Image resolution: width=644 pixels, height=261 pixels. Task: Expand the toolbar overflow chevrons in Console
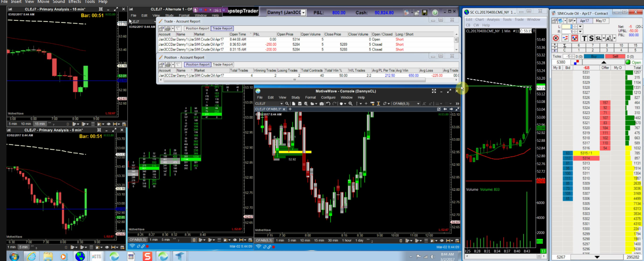pos(457,104)
